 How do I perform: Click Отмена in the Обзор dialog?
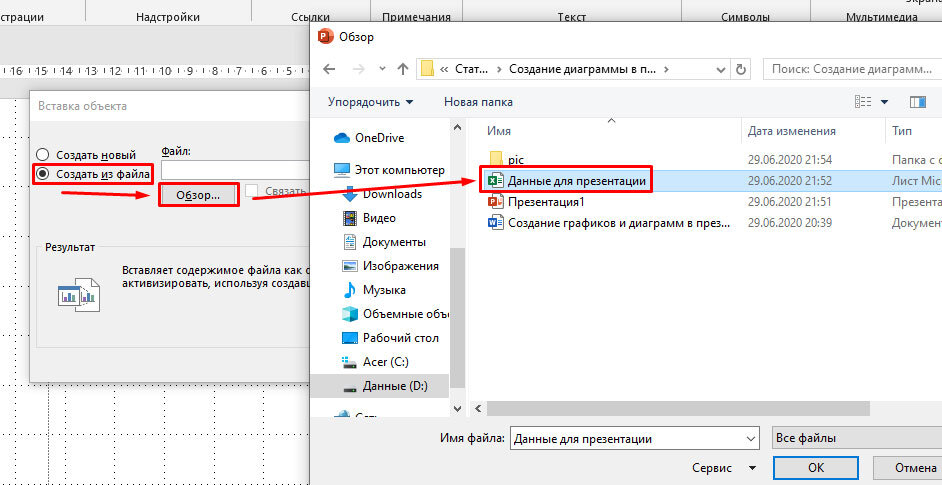(907, 468)
